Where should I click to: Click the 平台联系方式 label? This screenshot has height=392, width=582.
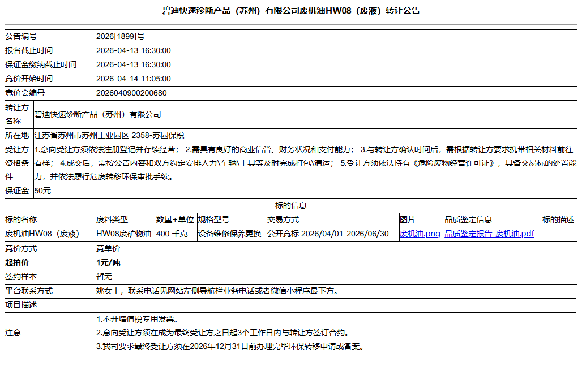29,291
